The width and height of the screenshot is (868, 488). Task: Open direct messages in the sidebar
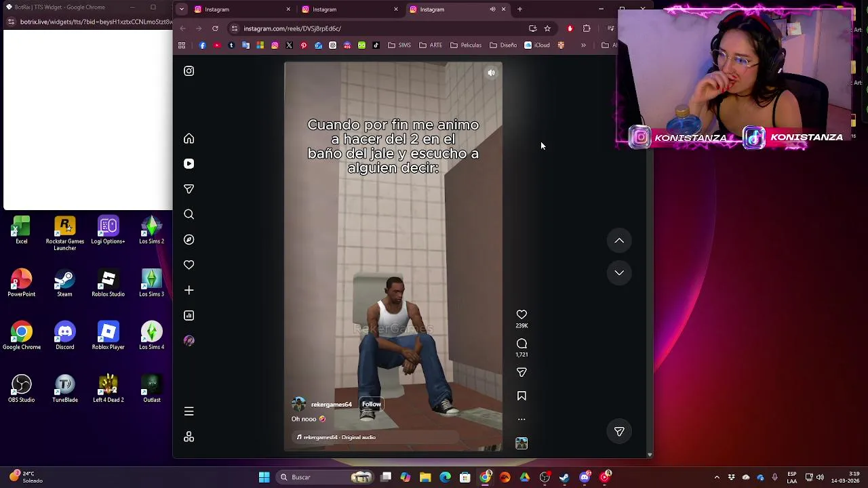click(189, 189)
